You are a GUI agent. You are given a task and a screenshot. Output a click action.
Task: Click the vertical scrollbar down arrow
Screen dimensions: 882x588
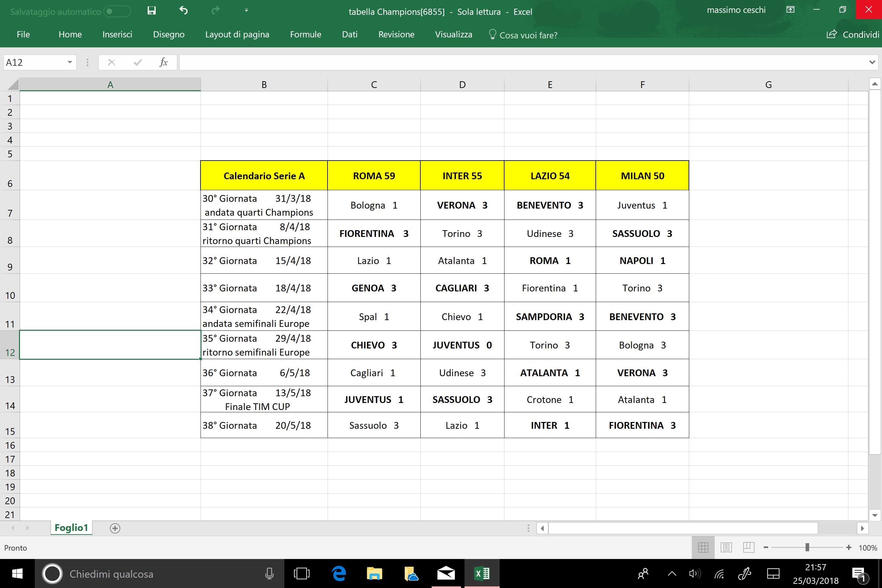875,515
